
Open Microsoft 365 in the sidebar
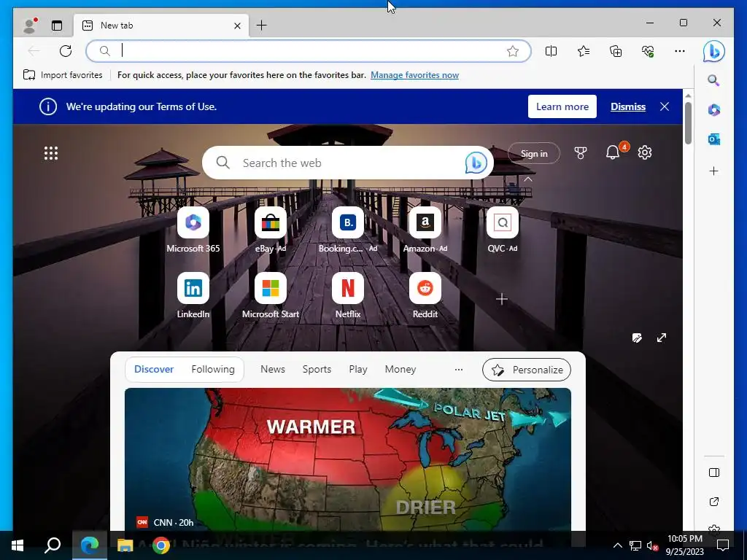713,110
